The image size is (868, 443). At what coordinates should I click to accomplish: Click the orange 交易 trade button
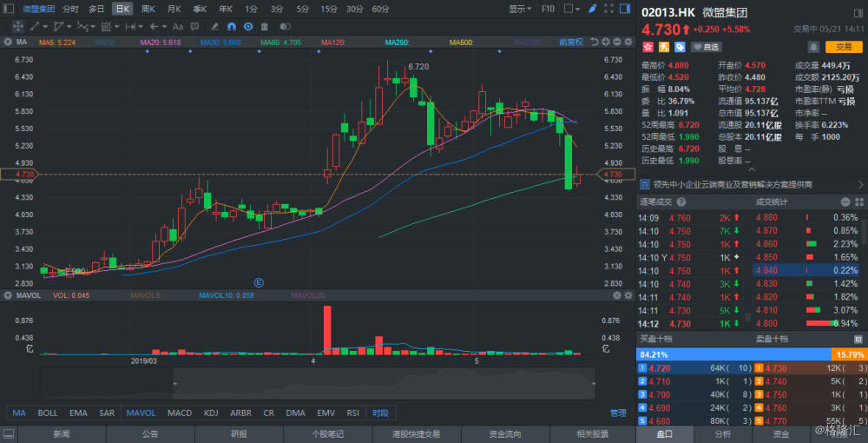(844, 47)
